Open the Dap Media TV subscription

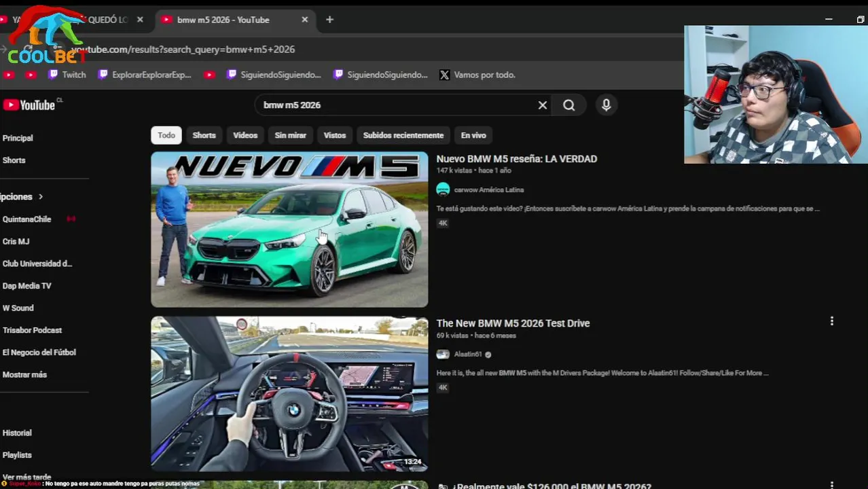26,286
